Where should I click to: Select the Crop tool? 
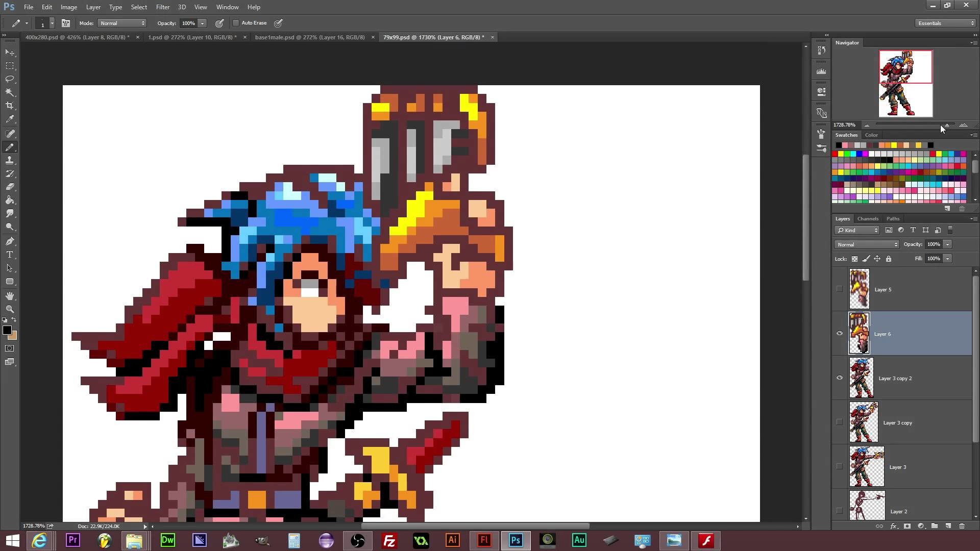[10, 106]
